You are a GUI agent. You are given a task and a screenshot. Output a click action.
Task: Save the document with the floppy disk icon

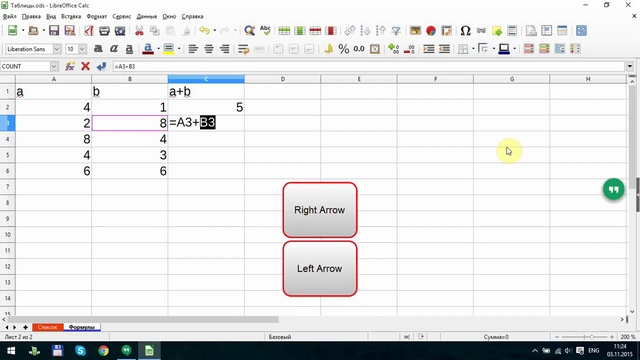pyautogui.click(x=54, y=31)
